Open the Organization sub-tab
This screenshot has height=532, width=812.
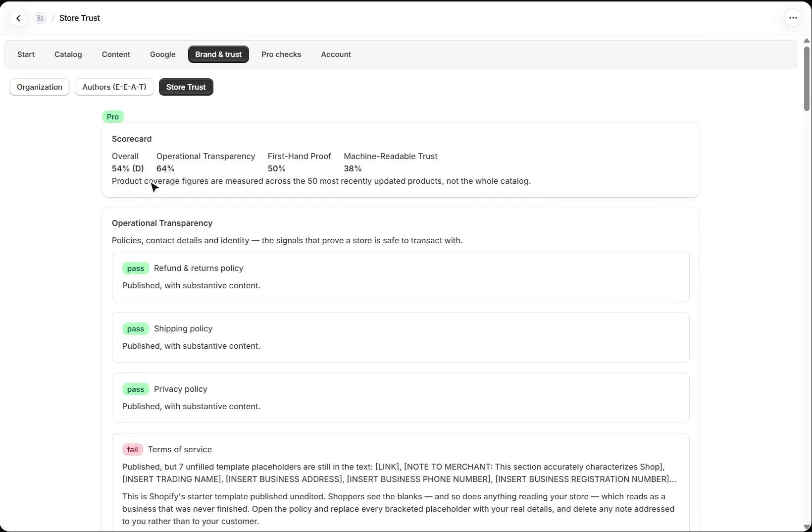[40, 87]
